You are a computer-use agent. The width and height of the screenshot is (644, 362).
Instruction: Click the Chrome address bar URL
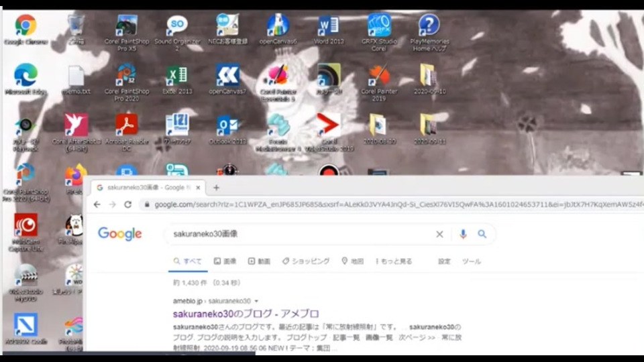tap(398, 204)
